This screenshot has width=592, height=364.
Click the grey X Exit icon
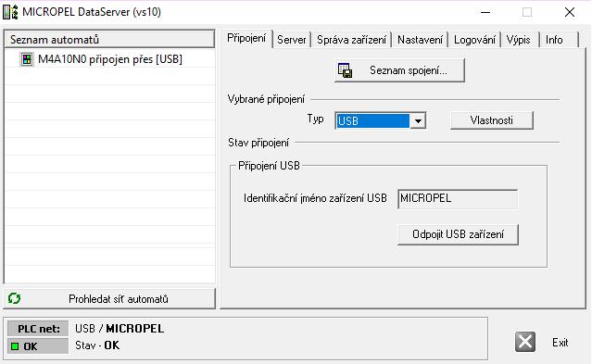[x=524, y=342]
